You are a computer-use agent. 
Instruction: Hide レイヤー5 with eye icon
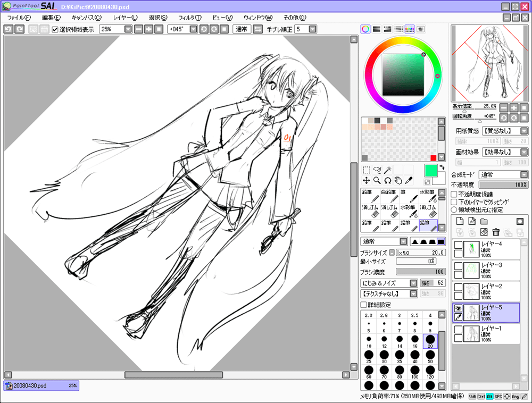[458, 308]
